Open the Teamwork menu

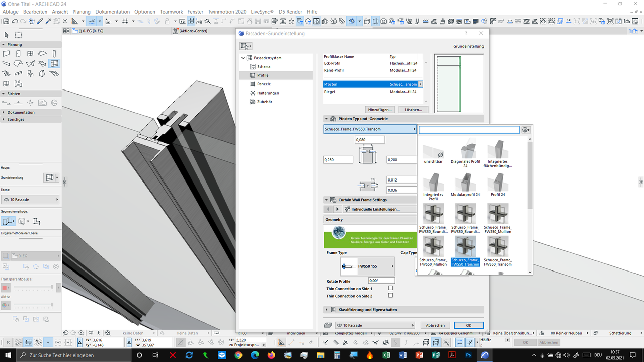172,12
